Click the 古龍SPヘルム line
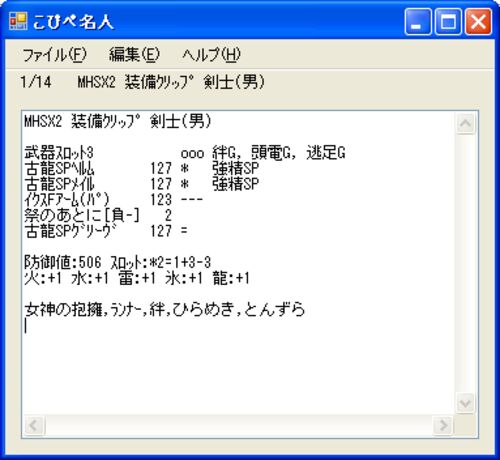 point(142,168)
